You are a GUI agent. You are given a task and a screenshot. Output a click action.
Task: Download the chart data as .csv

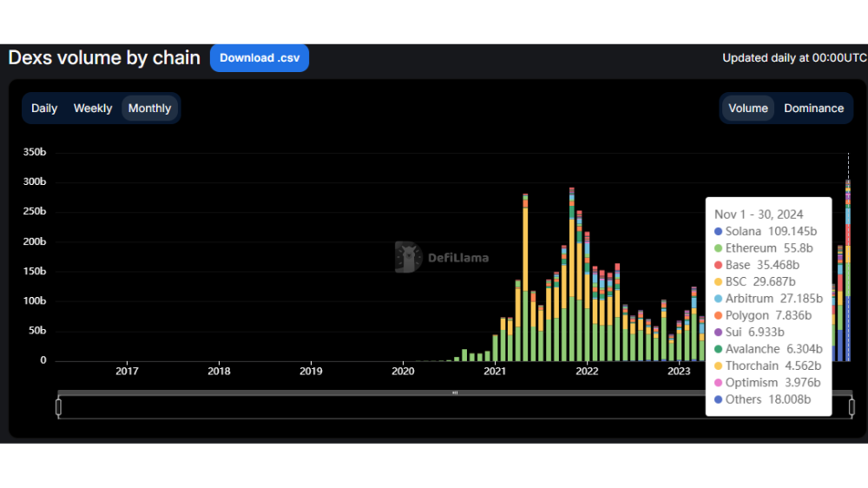pos(259,57)
